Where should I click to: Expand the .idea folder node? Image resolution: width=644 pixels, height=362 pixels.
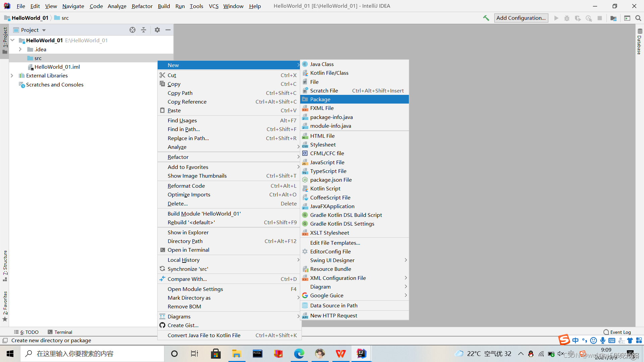coord(20,49)
